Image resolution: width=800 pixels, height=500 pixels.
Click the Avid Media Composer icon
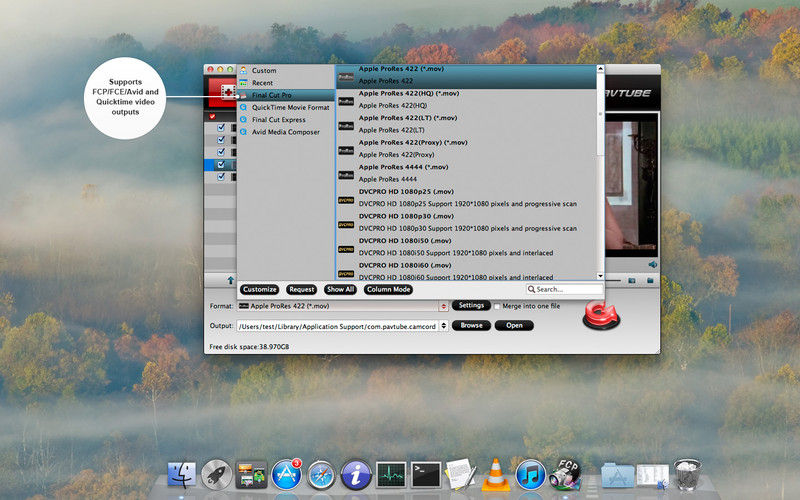pyautogui.click(x=243, y=132)
